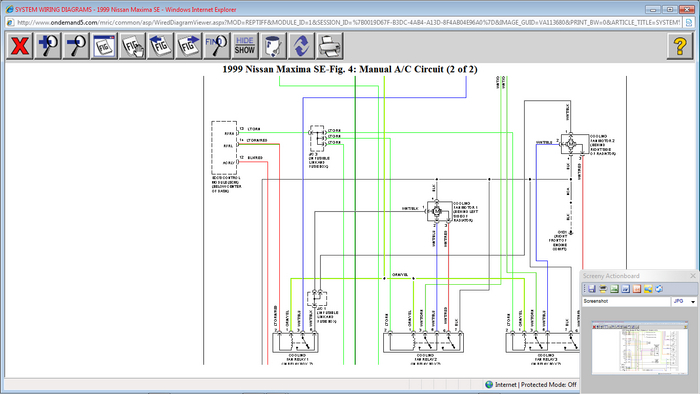The image size is (700, 394).
Task: Click the Internet Explorer address bar URL
Action: tap(348, 22)
